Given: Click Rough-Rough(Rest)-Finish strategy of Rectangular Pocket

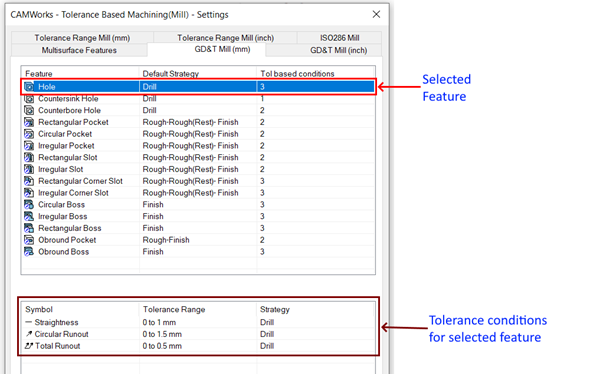Looking at the screenshot, I should pos(190,122).
